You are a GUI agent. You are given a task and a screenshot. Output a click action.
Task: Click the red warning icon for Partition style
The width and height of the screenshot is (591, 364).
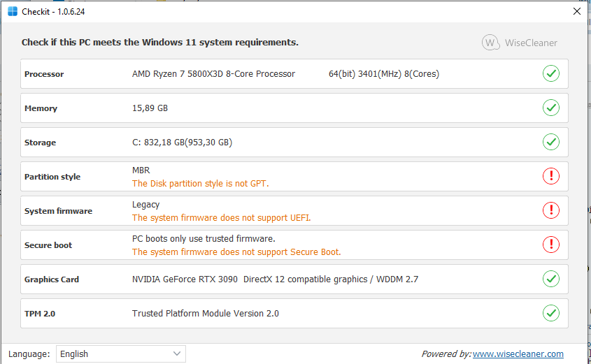point(551,176)
